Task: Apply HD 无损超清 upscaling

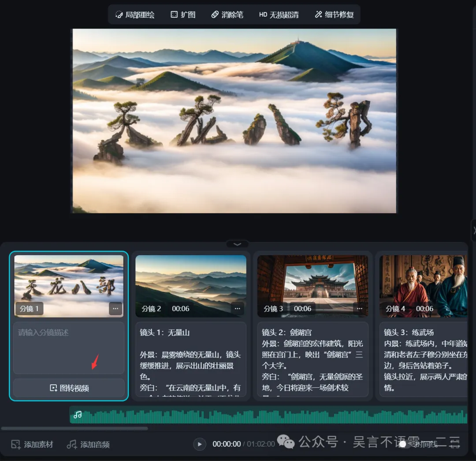Action: tap(279, 15)
